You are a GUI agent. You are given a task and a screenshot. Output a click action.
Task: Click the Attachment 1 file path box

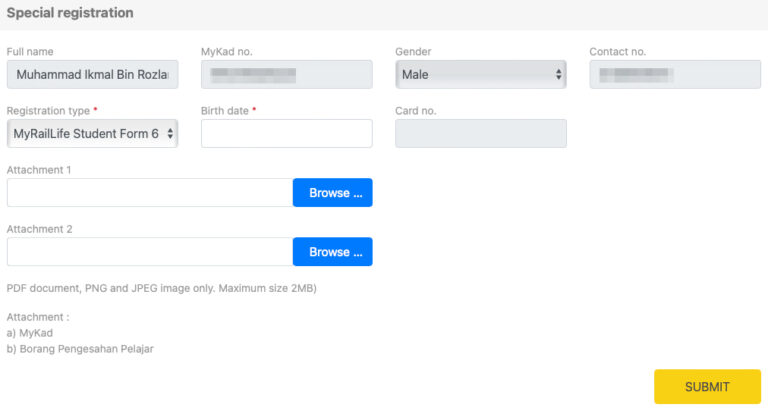coord(149,193)
